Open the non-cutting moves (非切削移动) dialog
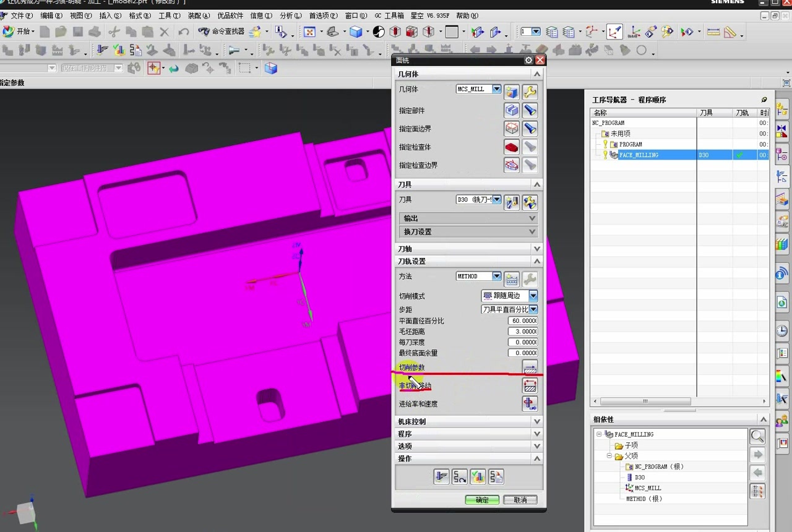 530,386
